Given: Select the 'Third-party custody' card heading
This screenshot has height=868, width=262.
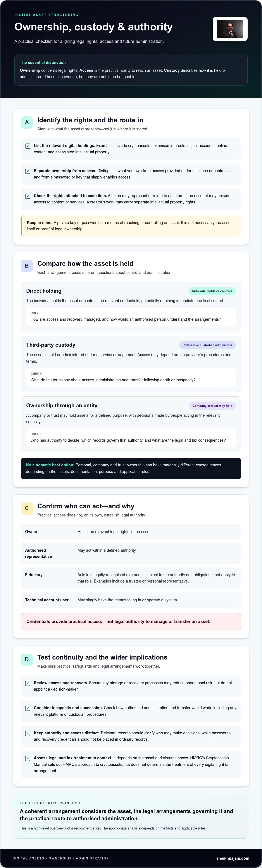Looking at the screenshot, I should click(x=51, y=345).
